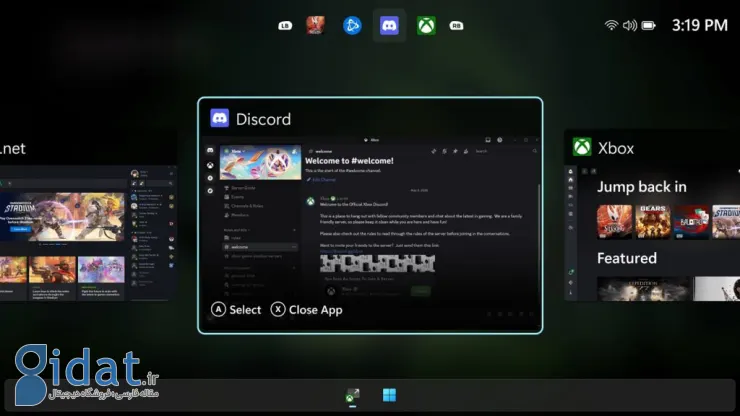Select the welcome channel in Discord list
Image resolution: width=740 pixels, height=416 pixels.
(260, 247)
